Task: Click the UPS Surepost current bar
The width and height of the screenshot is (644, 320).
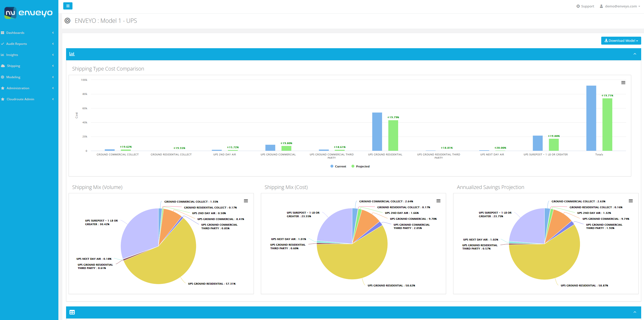Action: coord(537,143)
